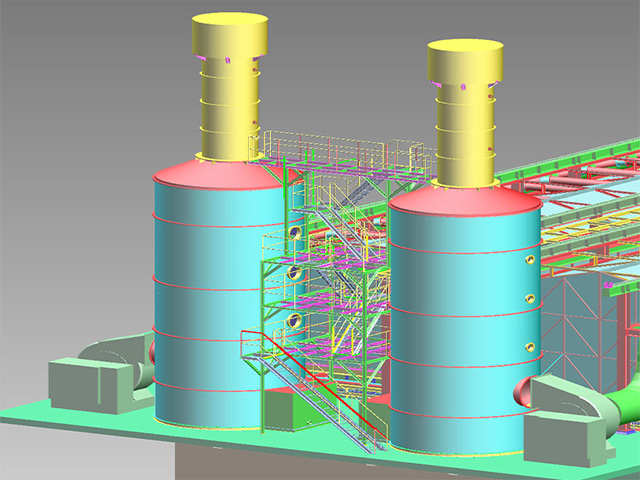Pick the small green box under the stairs
640x480 pixels.
pyautogui.click(x=287, y=410)
